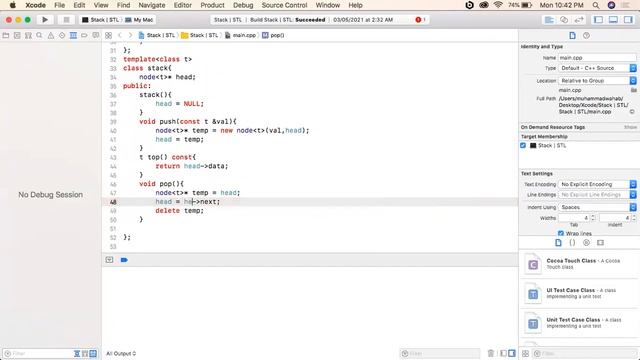The height and width of the screenshot is (360, 640).
Task: Open the pop() jump bar item
Action: click(273, 36)
